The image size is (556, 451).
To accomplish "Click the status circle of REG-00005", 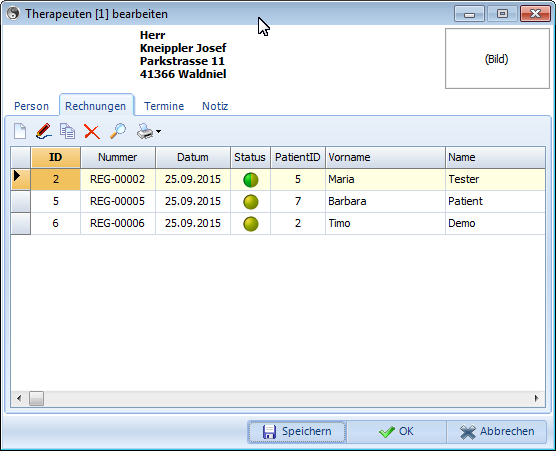I will click(251, 202).
